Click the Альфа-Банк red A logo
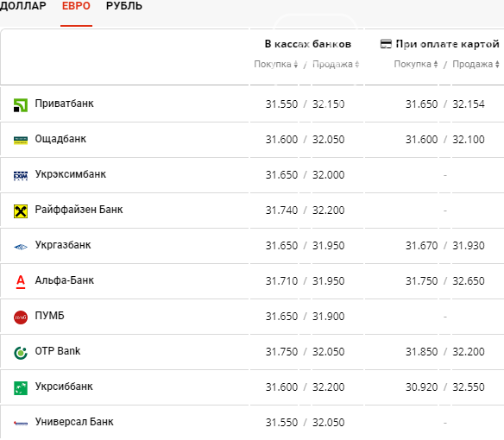This screenshot has width=504, height=440. pos(21,282)
